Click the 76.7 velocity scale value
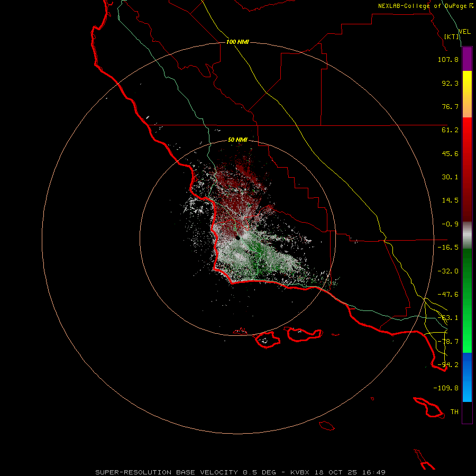476x476 pixels. pyautogui.click(x=450, y=106)
